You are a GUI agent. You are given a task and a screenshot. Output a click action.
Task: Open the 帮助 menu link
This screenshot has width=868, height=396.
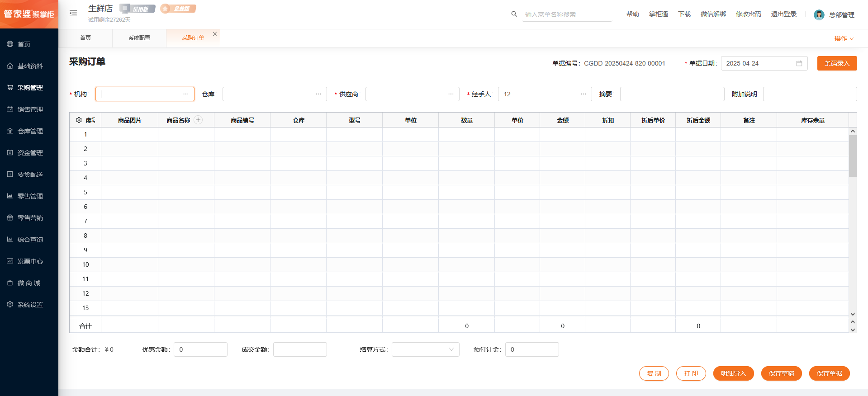point(633,14)
